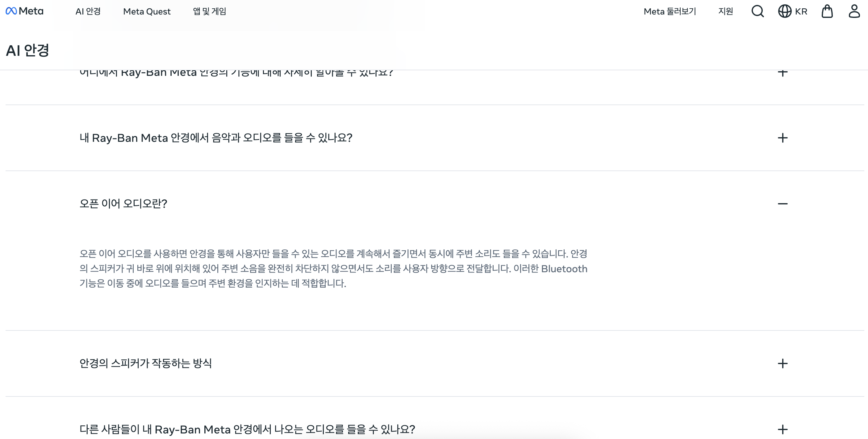Click 'Meta 둘러보기' in the header

click(x=670, y=11)
